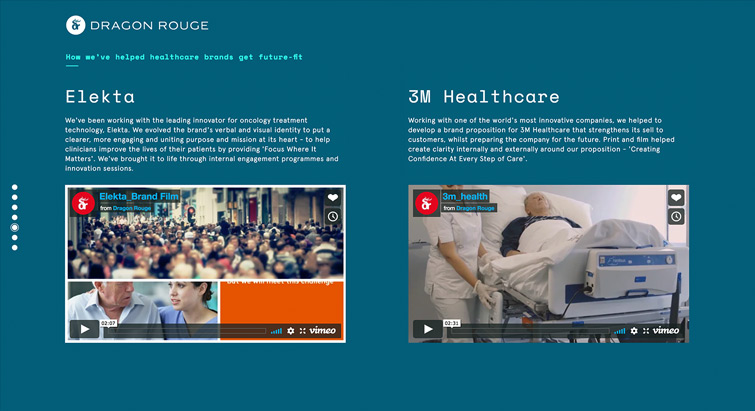Go to fourth page navigation dot
This screenshot has width=755, height=411.
14,217
